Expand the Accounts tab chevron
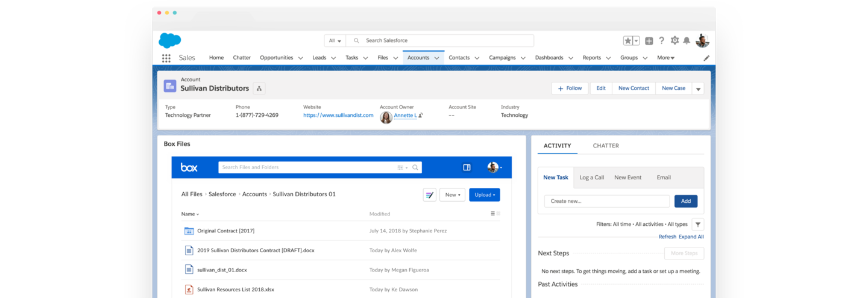The image size is (868, 298). click(x=436, y=58)
